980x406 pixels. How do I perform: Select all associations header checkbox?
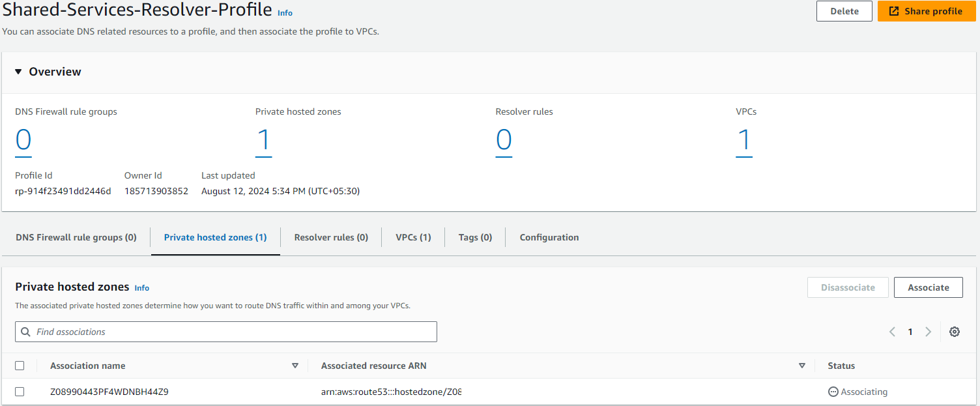click(x=20, y=366)
